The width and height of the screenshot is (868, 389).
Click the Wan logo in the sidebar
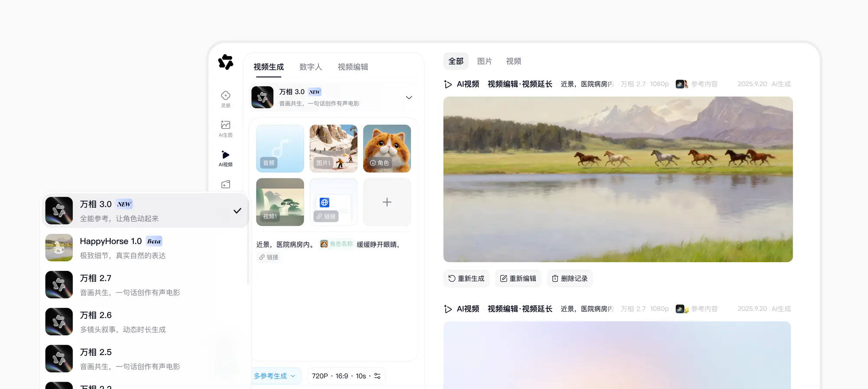click(x=226, y=62)
